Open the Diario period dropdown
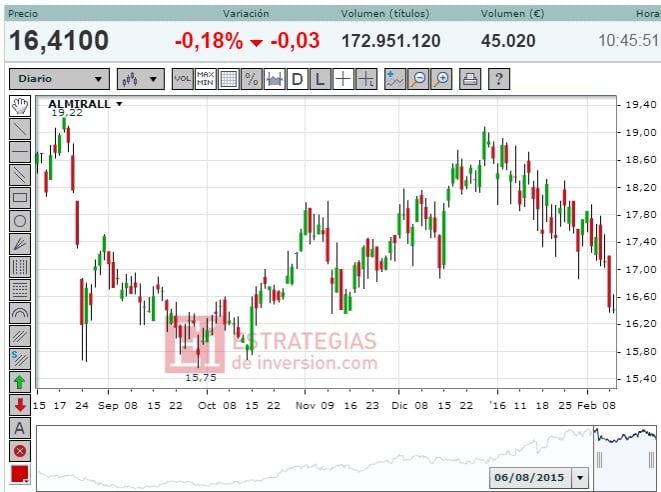The width and height of the screenshot is (661, 492). [x=59, y=79]
